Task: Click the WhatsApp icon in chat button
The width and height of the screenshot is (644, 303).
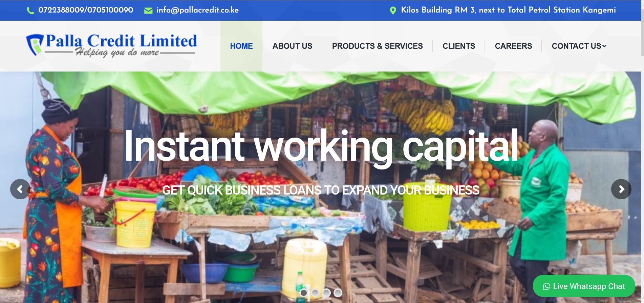Action: [546, 286]
